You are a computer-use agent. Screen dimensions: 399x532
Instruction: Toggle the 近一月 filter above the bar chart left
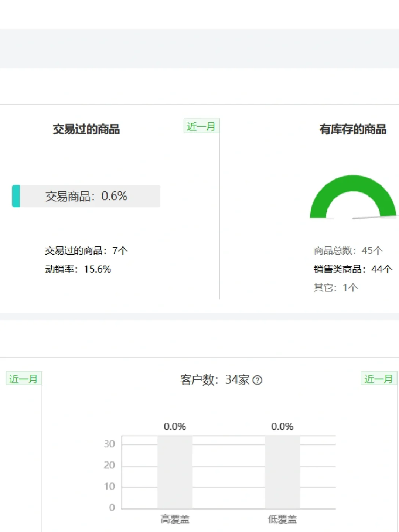tap(23, 379)
